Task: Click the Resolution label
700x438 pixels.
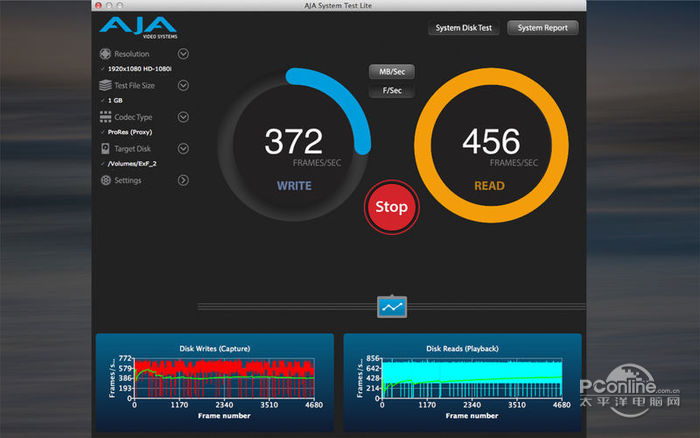Action: [x=132, y=54]
